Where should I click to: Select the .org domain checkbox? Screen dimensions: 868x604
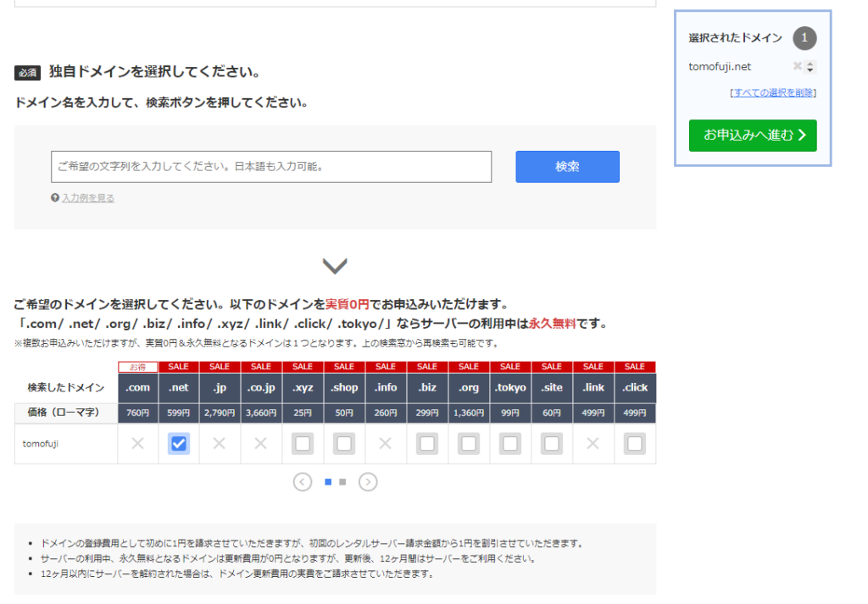(x=469, y=442)
